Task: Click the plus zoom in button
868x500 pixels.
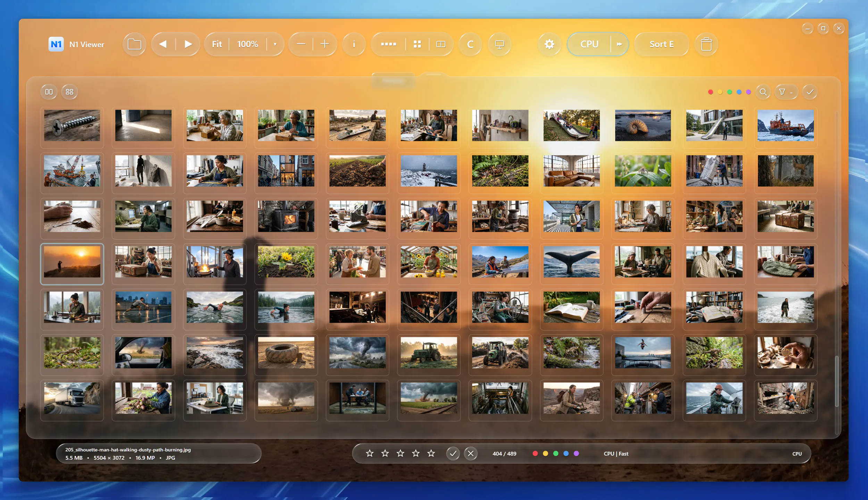Action: pyautogui.click(x=325, y=44)
